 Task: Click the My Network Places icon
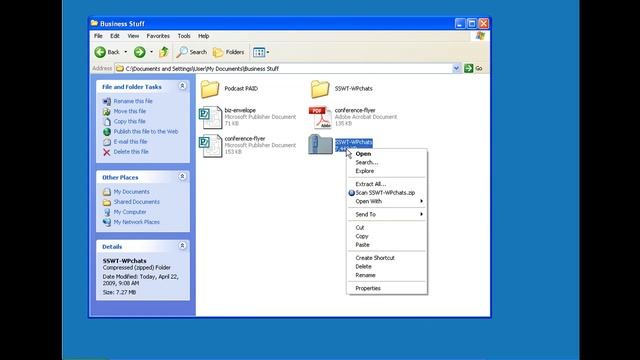tap(107, 222)
